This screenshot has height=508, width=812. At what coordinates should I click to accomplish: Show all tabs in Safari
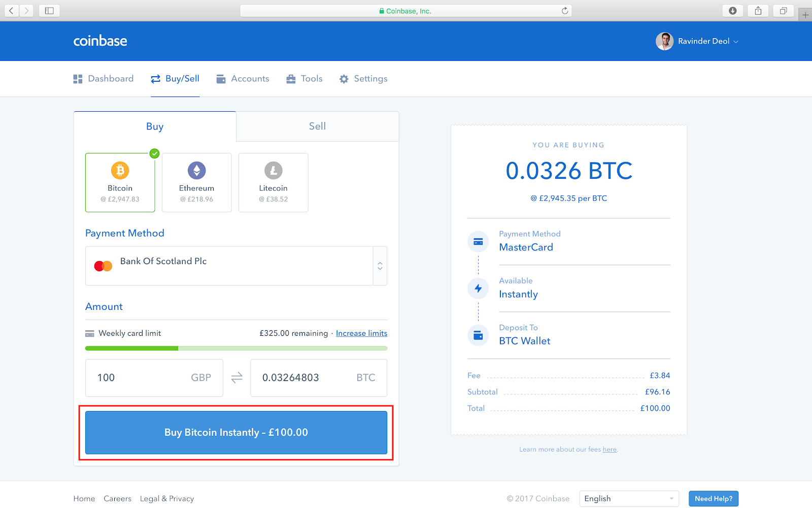(x=784, y=11)
